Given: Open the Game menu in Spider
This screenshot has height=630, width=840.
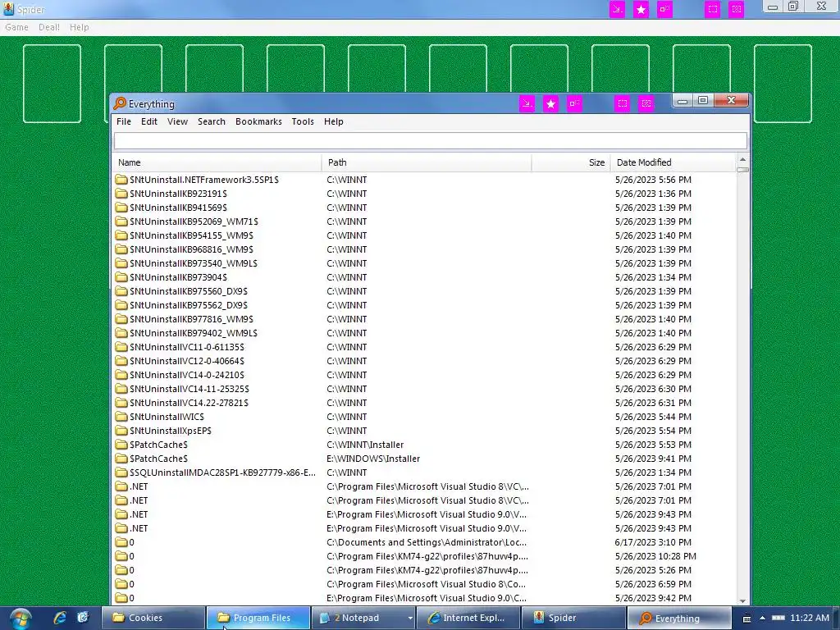Looking at the screenshot, I should tap(16, 27).
